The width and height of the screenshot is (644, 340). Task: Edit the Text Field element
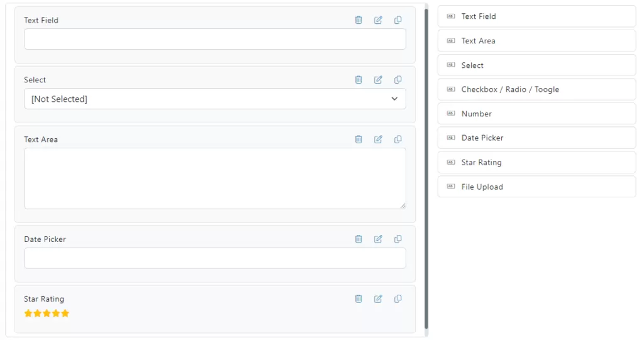[x=378, y=20]
